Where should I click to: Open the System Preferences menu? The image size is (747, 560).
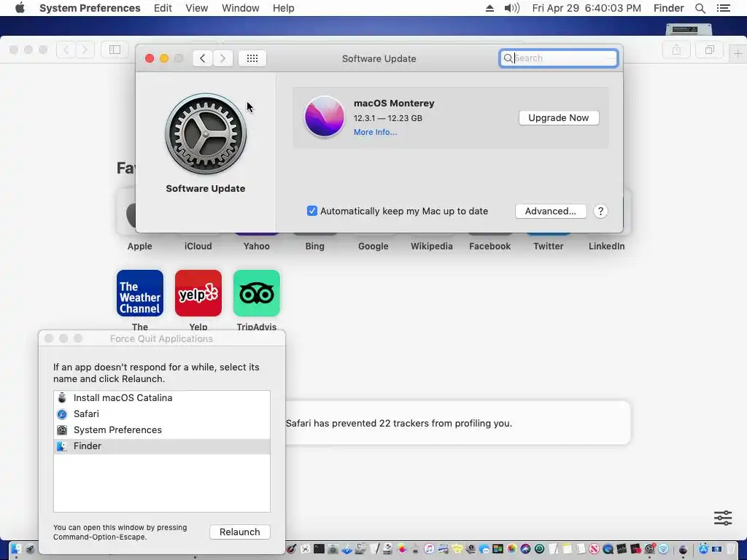90,8
